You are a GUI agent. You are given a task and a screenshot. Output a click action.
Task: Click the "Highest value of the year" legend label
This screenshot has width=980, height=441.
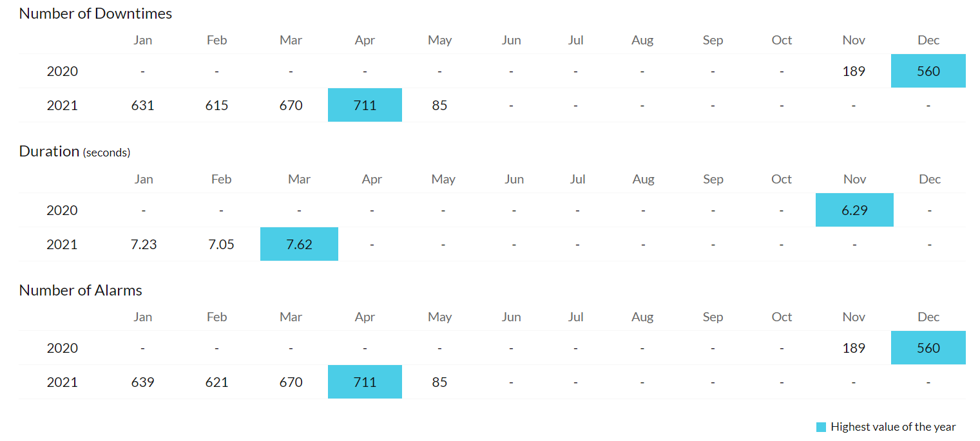click(893, 427)
